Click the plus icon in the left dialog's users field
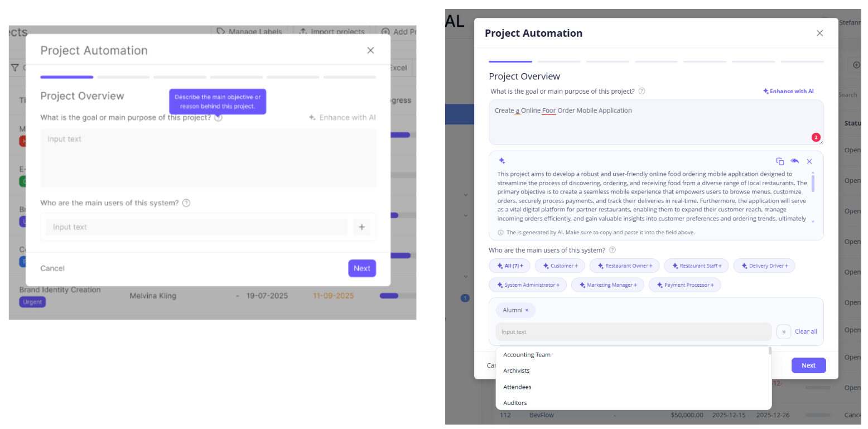Screen dimensions: 868x429 coord(361,227)
